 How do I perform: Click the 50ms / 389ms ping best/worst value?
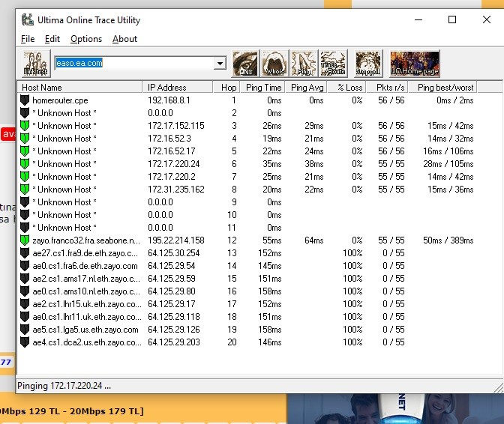tap(448, 240)
